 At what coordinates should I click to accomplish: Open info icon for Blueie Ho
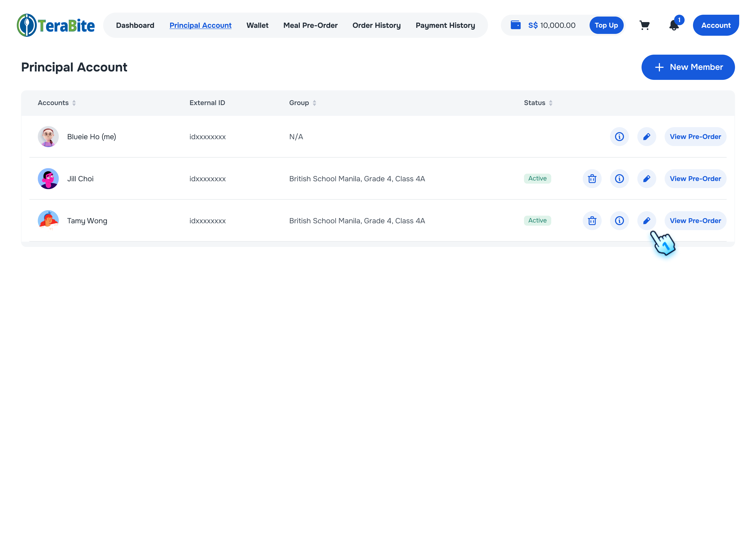619,137
